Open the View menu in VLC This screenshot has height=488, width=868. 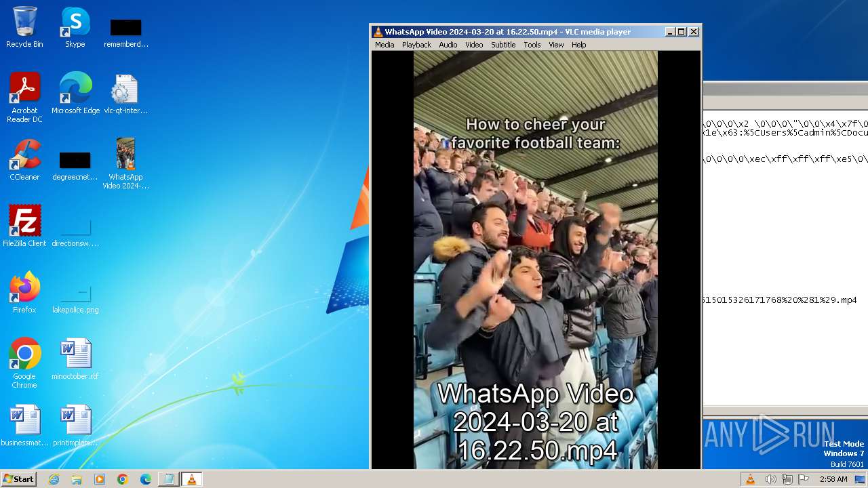coord(556,45)
